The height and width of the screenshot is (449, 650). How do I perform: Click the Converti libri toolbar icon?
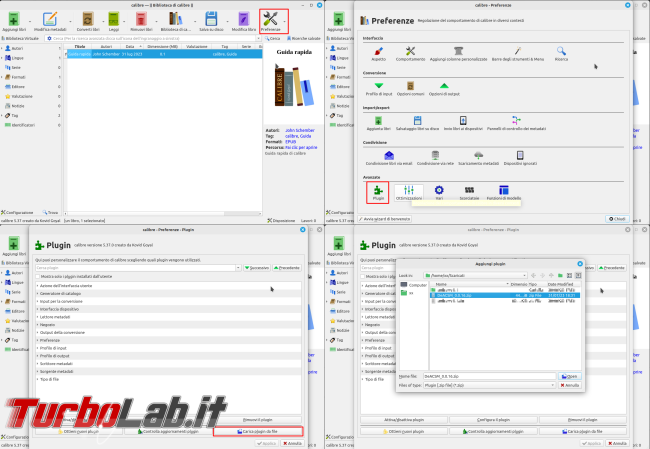click(88, 22)
